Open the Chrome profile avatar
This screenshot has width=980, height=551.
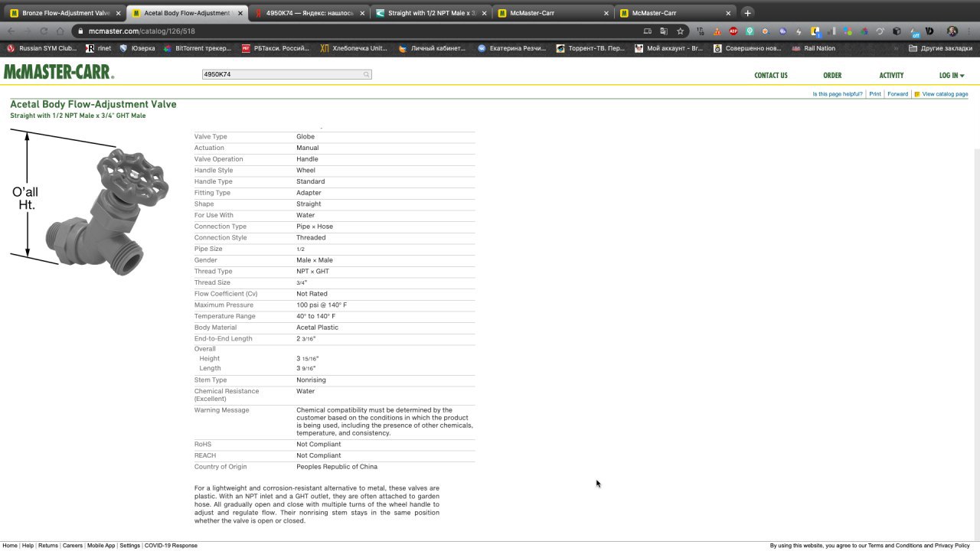pos(952,31)
